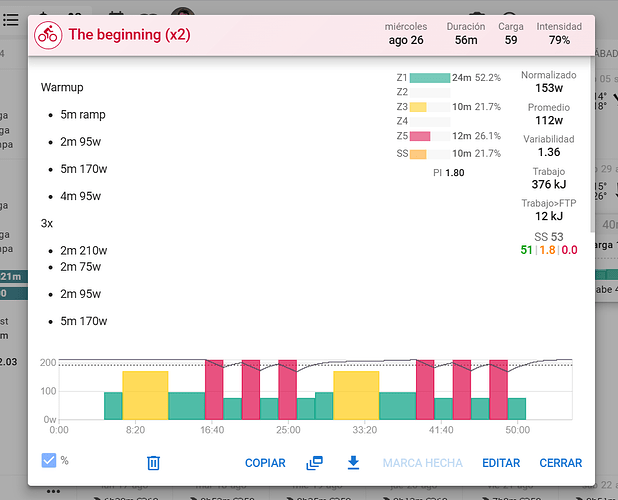The image size is (618, 500).
Task: Click the COPIAR button
Action: pos(265,463)
